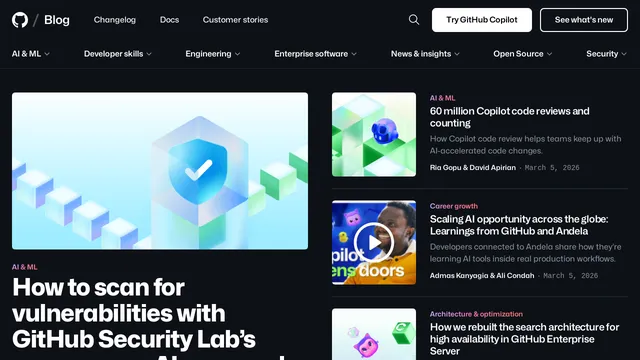Viewport: 640px width, 360px height.
Task: Open the Docs nav item
Action: click(x=169, y=20)
